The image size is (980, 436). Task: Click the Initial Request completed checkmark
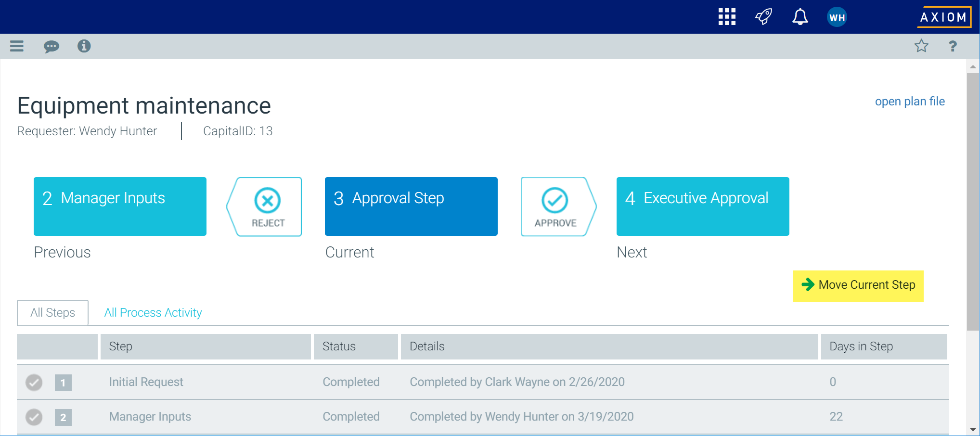pyautogui.click(x=34, y=383)
